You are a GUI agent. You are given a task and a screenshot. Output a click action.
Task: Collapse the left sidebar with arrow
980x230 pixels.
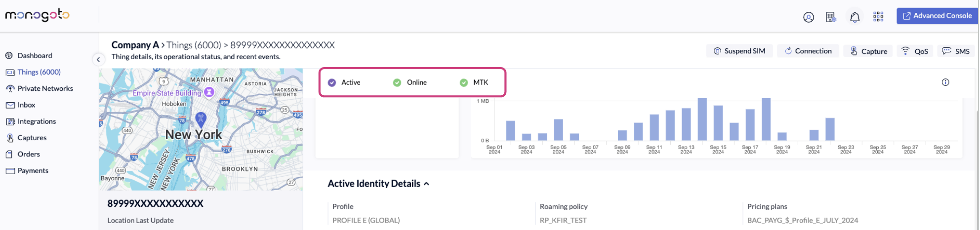pyautogui.click(x=98, y=60)
